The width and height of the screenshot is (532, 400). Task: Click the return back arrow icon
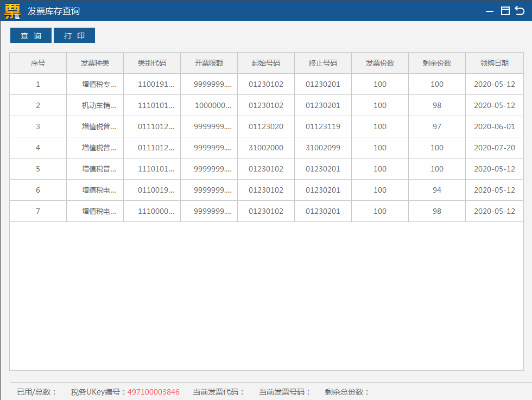520,11
